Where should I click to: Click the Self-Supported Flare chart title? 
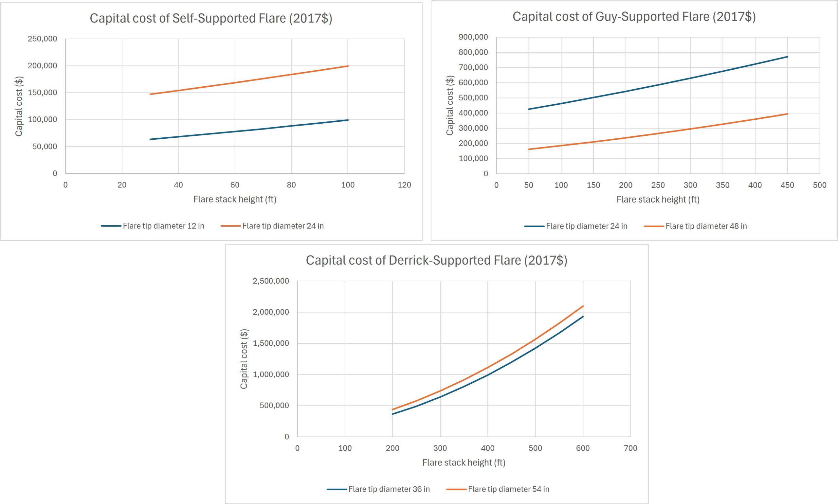[211, 18]
